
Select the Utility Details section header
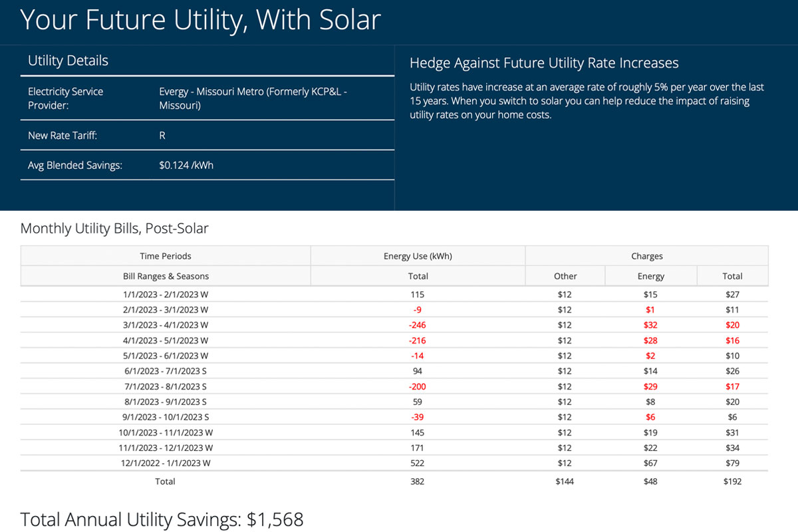click(x=68, y=61)
